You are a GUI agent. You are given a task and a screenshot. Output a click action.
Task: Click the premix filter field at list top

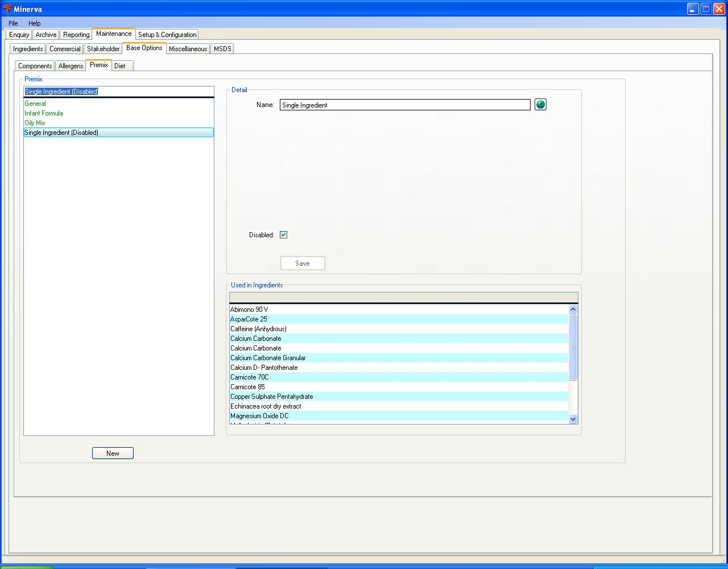[x=119, y=92]
